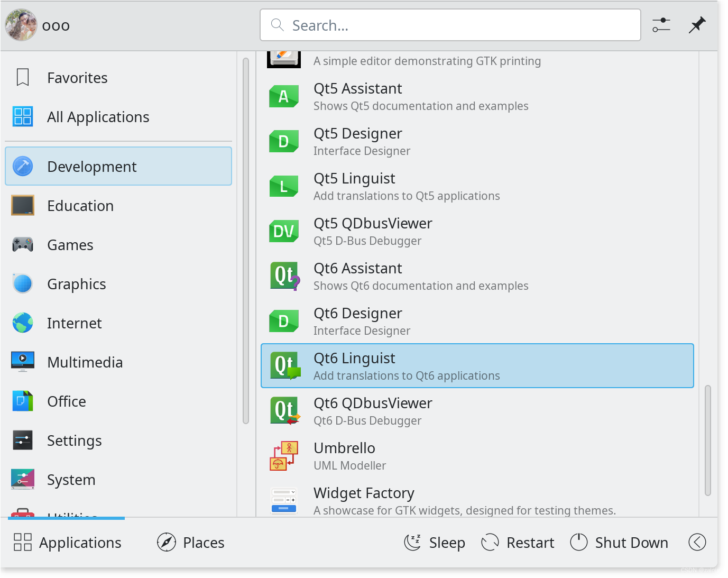Launch Qt6 Linguist by its title
This screenshot has width=728, height=578.
pos(354,358)
